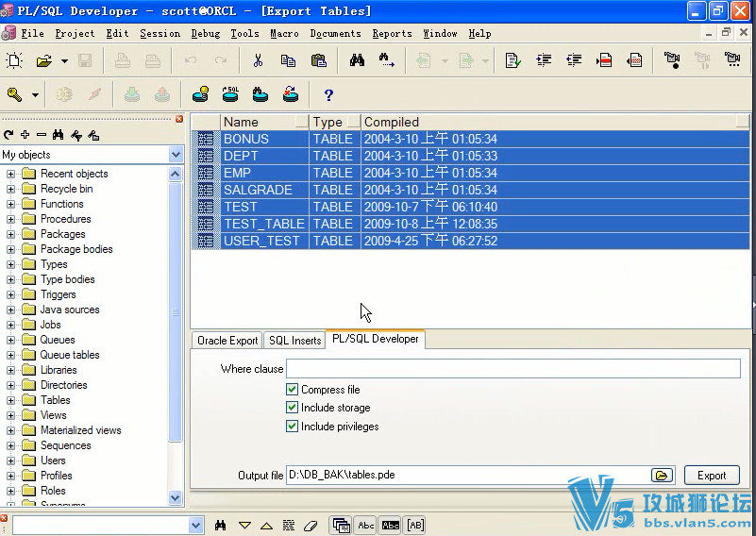Select the USER_TEST table row

pos(471,241)
